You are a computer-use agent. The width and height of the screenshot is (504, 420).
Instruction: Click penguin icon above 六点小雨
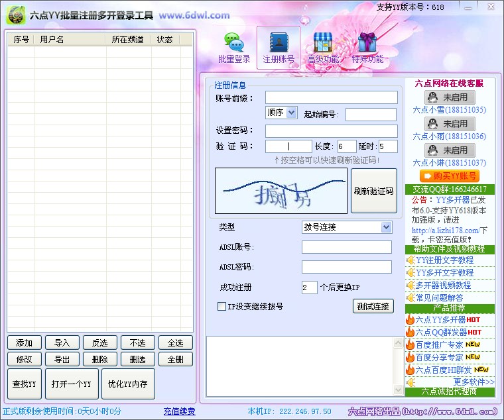[432, 124]
